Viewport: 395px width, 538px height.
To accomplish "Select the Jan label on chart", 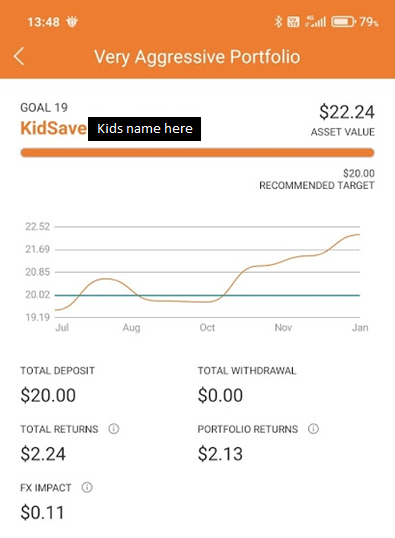I will click(360, 328).
